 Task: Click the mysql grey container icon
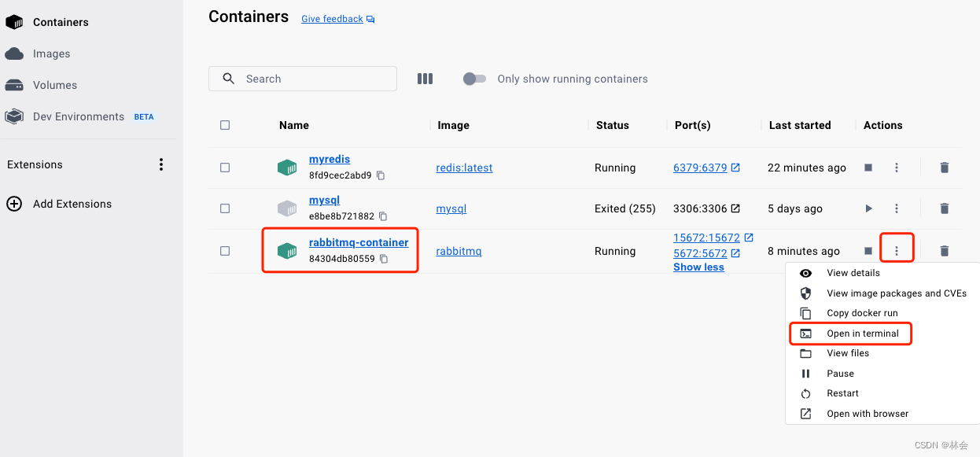coord(287,208)
